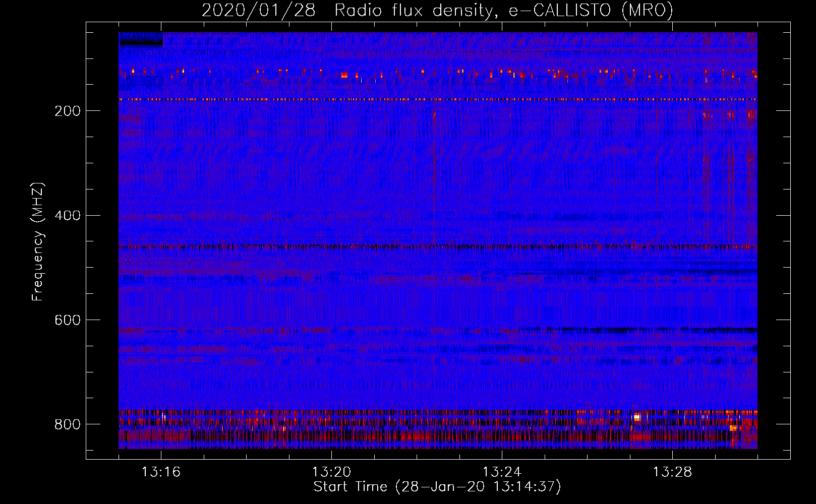Click the 800 frequency tick label
The width and height of the screenshot is (816, 504).
pos(67,424)
